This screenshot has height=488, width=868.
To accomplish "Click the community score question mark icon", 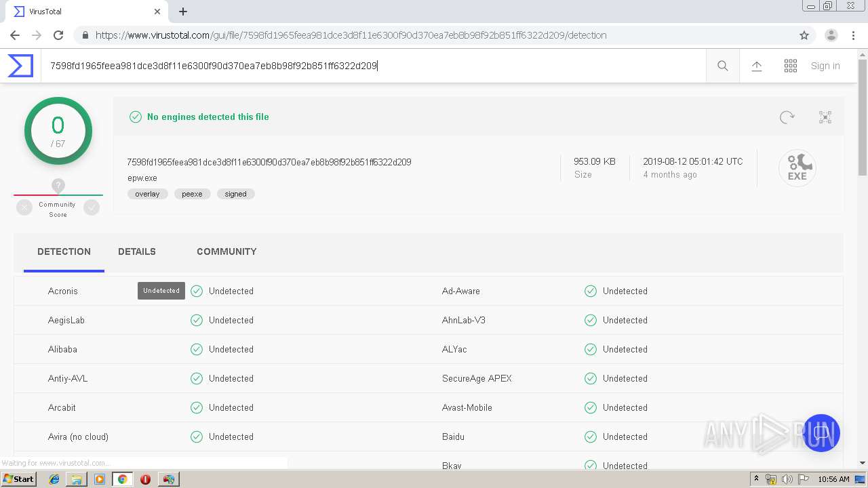I will coord(58,186).
